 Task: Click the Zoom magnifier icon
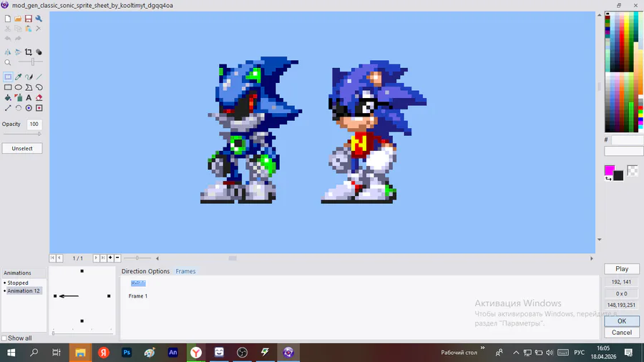pyautogui.click(x=8, y=62)
